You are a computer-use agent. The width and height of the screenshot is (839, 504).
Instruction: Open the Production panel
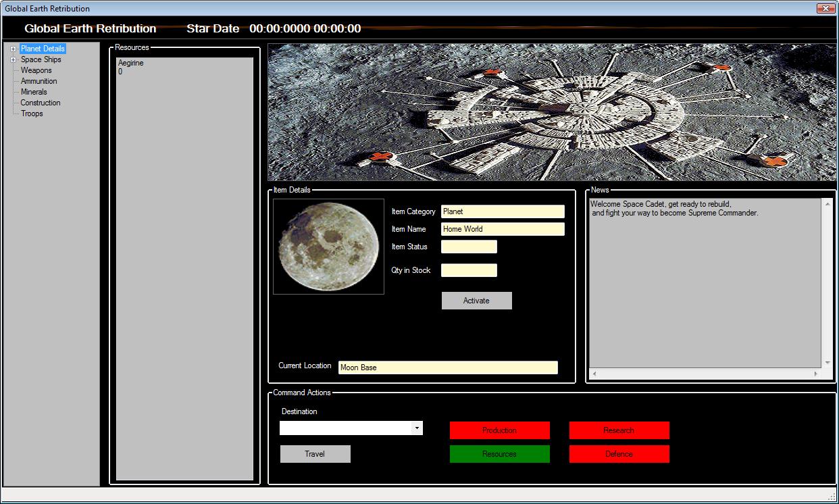point(499,430)
